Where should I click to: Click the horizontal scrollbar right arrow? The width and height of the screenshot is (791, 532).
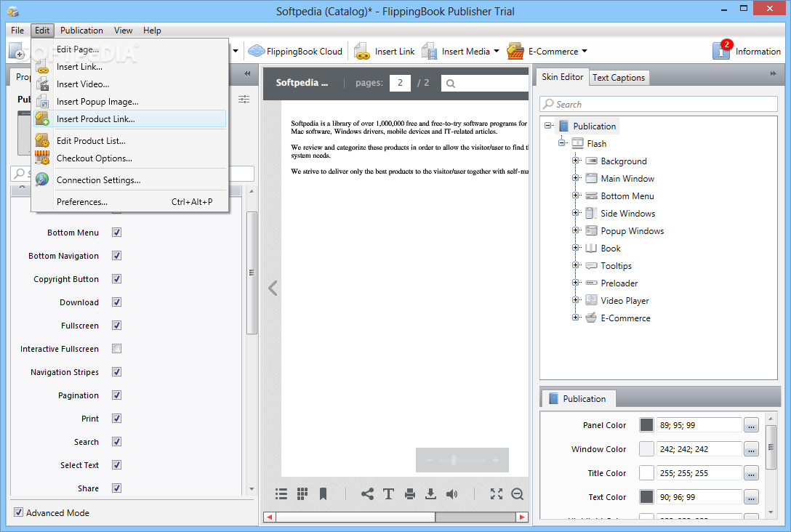tap(522, 517)
